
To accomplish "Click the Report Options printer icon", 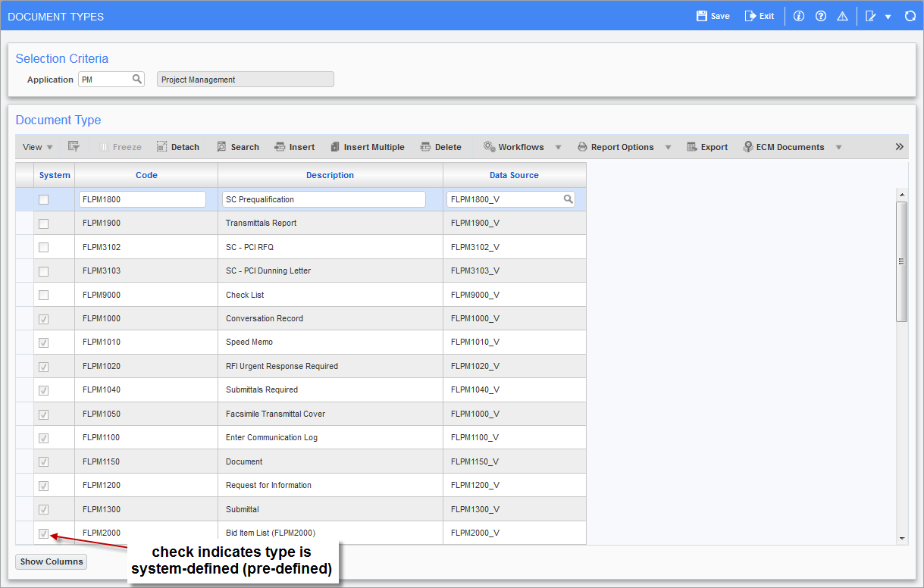I will click(582, 147).
